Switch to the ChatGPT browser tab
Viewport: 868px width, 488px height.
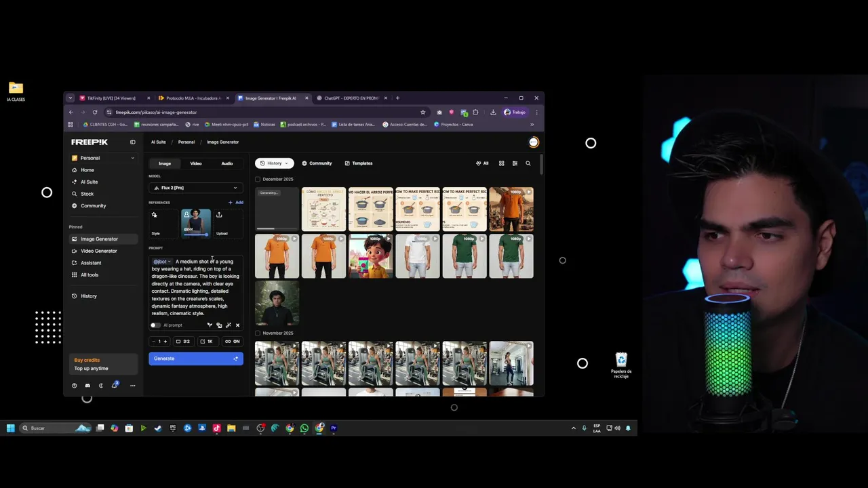tap(351, 98)
